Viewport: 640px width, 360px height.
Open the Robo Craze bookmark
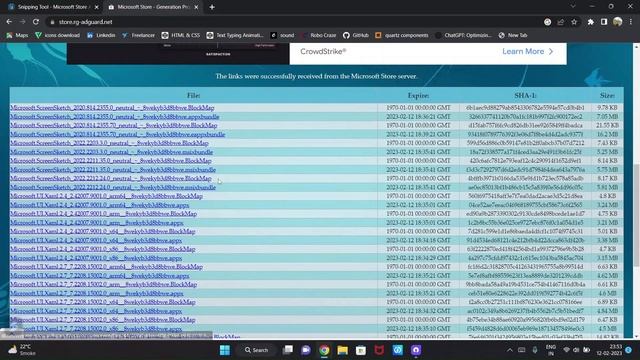[318, 35]
